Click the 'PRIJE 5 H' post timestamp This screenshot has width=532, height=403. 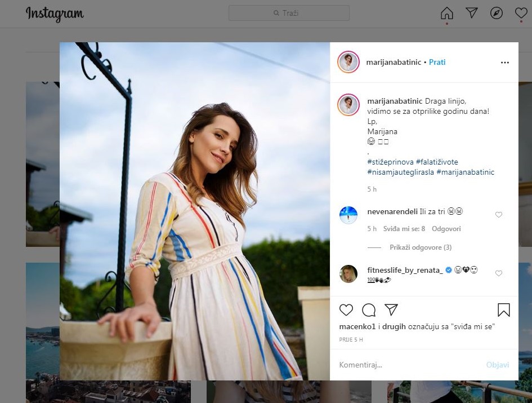click(x=351, y=339)
